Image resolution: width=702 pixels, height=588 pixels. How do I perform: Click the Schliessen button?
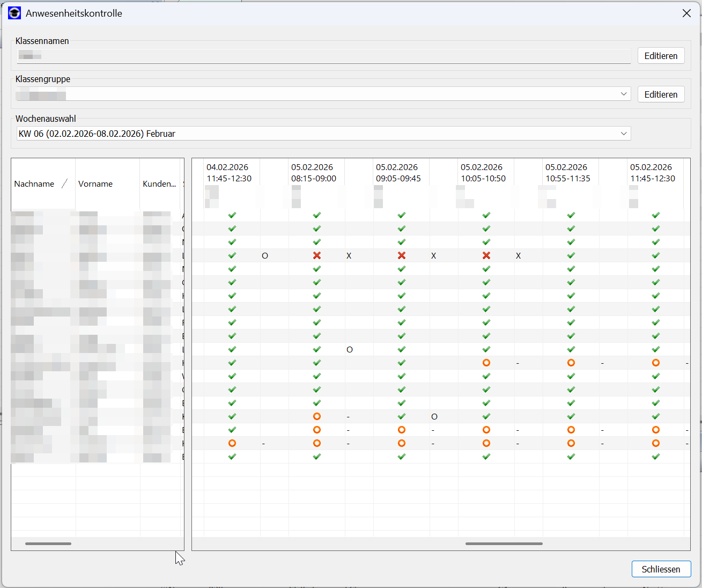[x=661, y=569]
